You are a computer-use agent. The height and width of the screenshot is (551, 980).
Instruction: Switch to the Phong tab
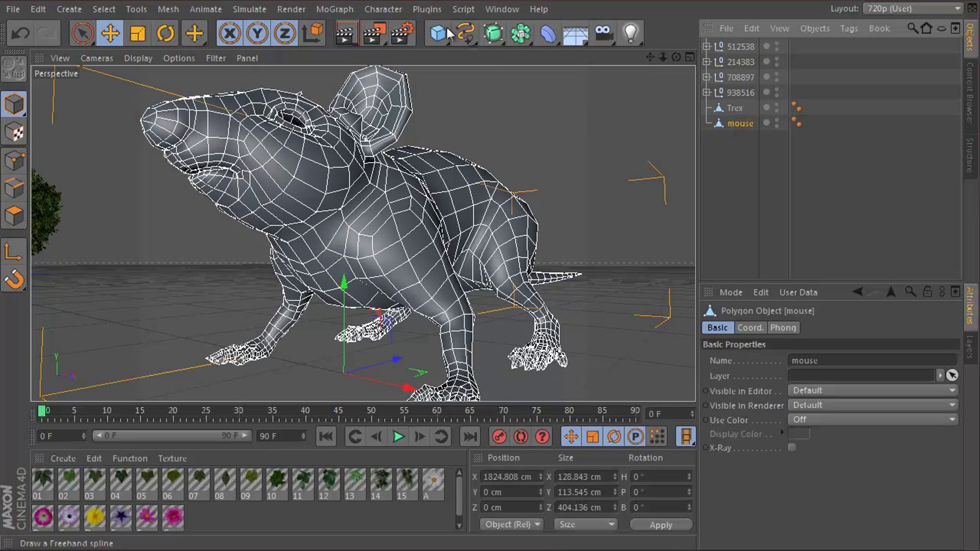[x=783, y=328]
